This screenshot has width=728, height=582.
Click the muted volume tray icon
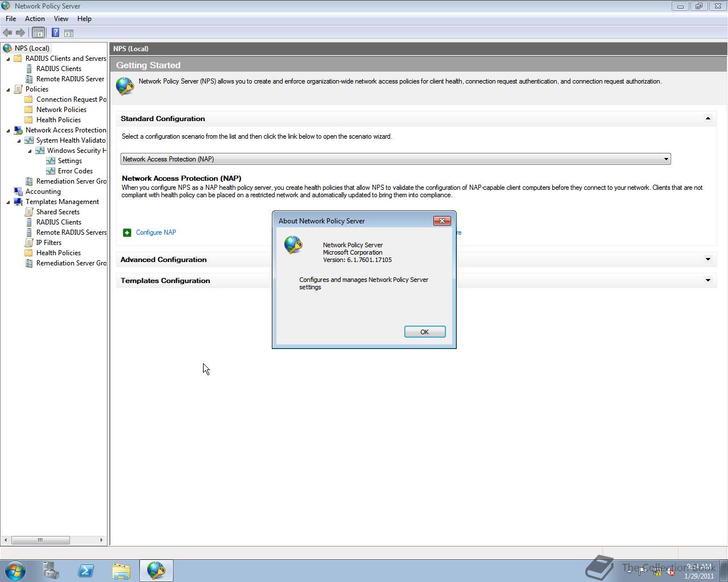(671, 572)
